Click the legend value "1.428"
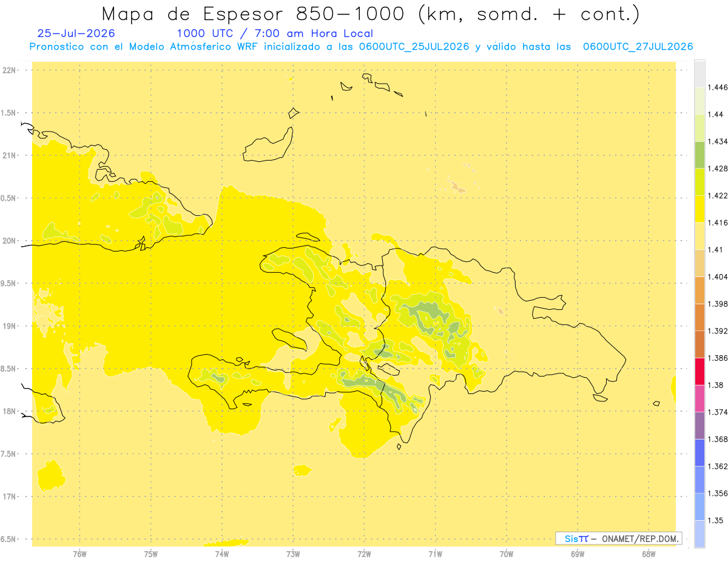This screenshot has width=728, height=562. coord(718,169)
